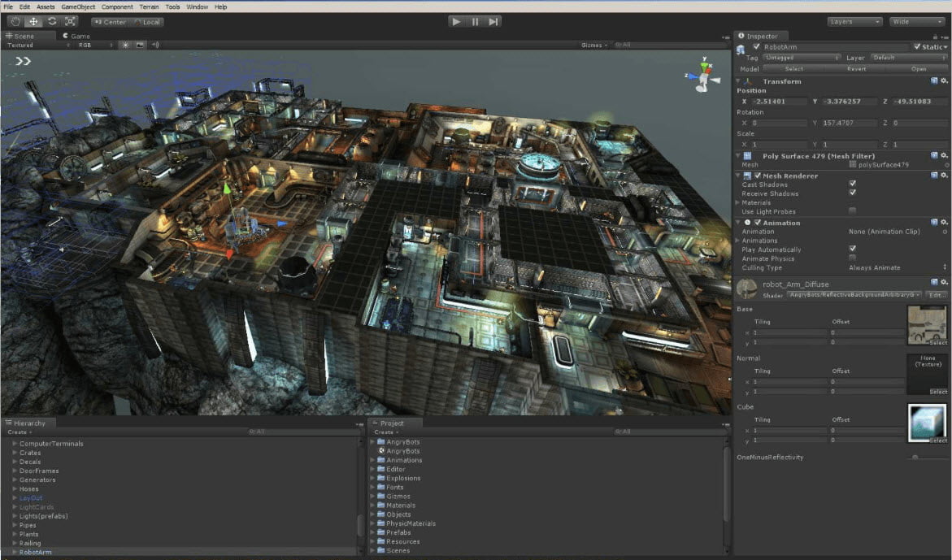Toggle the Use Light Probes checkbox
This screenshot has height=560, width=952.
pyautogui.click(x=853, y=211)
